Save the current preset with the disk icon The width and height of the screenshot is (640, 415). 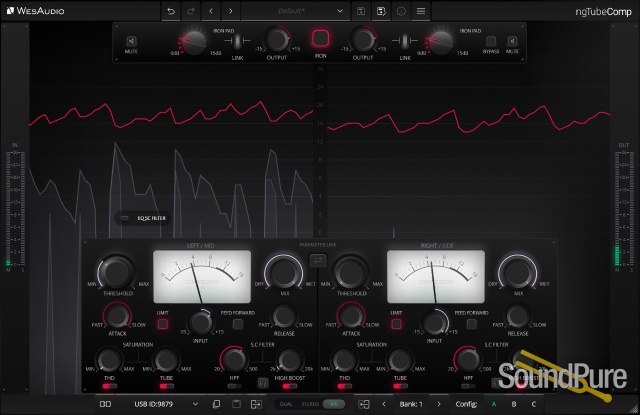pyautogui.click(x=361, y=11)
